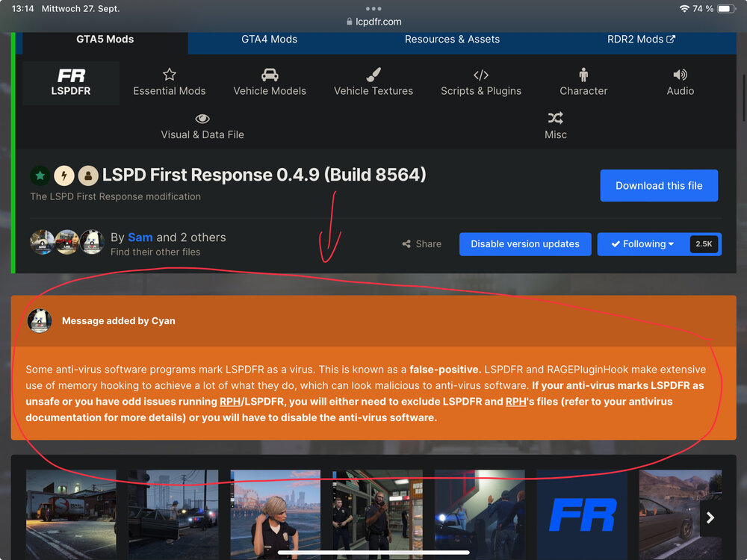Screen dimensions: 747x560
Task: Open the RDR2 Mods external link
Action: click(641, 40)
